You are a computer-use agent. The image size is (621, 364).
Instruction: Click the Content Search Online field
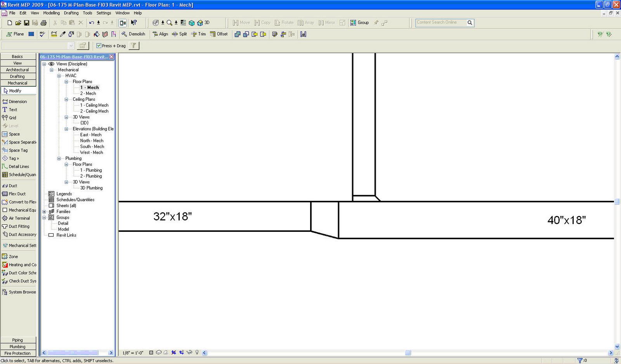coord(441,22)
